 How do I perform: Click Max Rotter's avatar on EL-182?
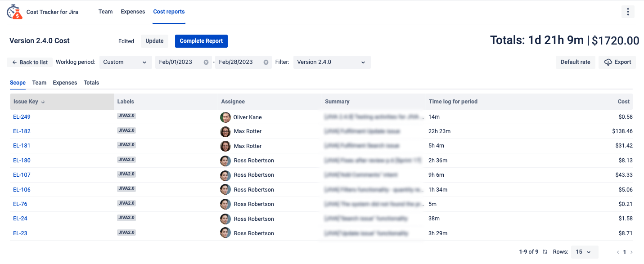[x=225, y=132]
